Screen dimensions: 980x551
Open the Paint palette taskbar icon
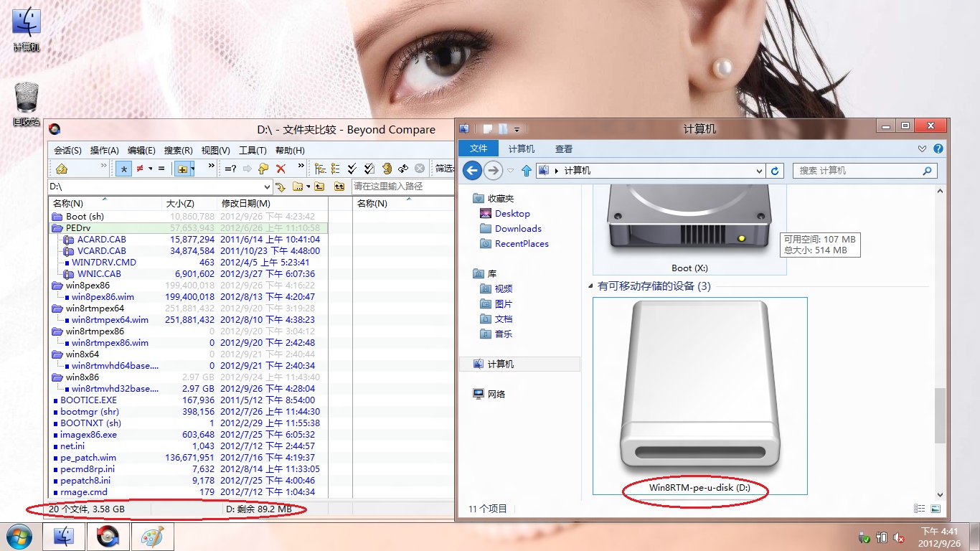click(151, 537)
